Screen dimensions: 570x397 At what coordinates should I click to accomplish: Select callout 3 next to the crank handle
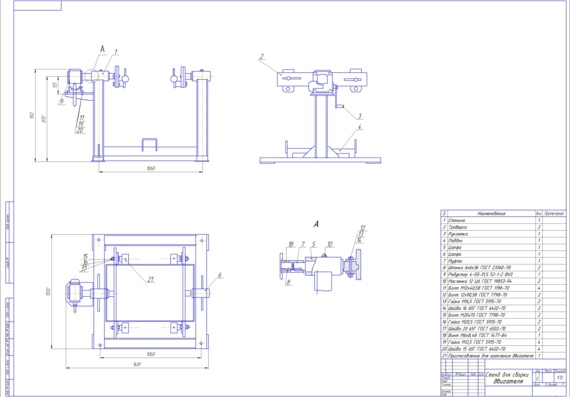click(x=360, y=116)
